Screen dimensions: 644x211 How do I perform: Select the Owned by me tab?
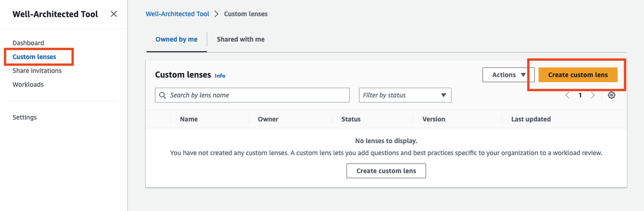click(x=176, y=39)
